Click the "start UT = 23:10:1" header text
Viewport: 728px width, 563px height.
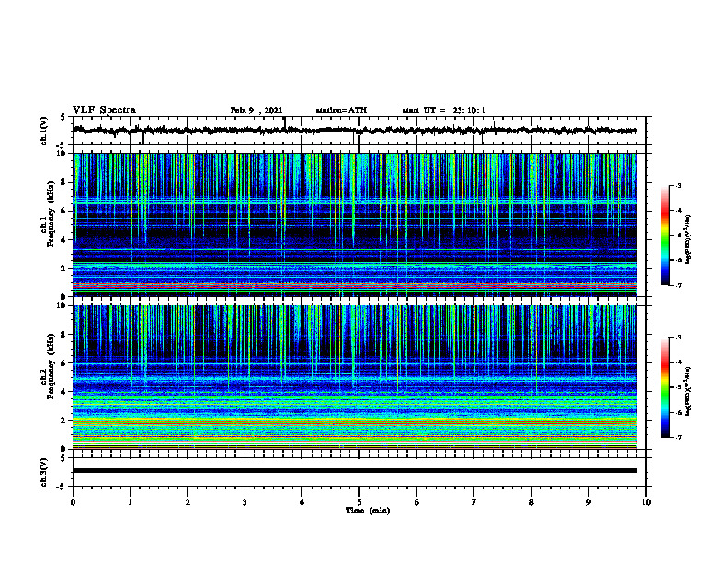(444, 110)
